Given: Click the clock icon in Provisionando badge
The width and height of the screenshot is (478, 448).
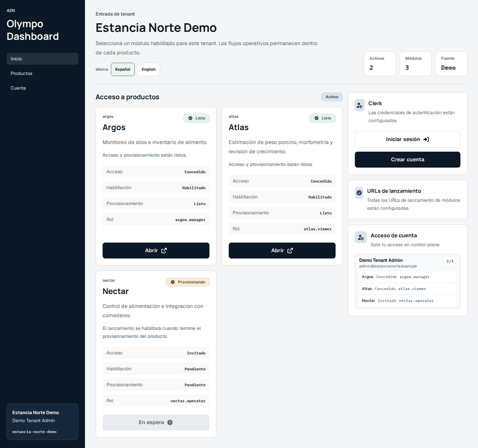Looking at the screenshot, I should point(173,282).
